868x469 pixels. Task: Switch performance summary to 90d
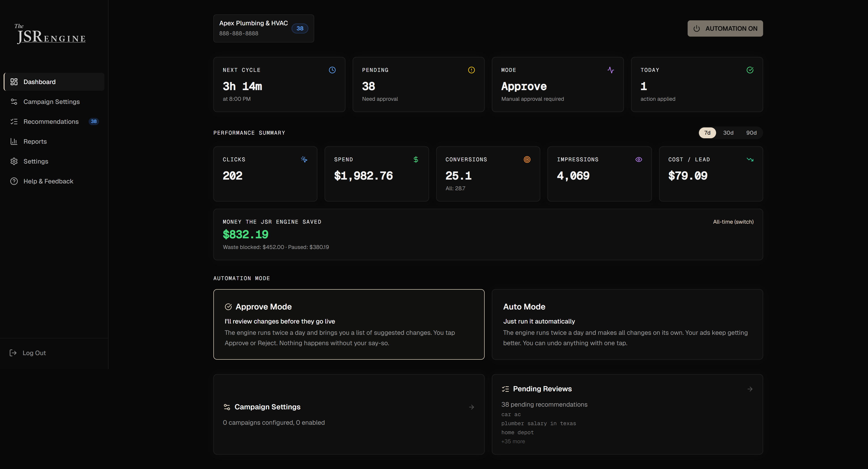751,133
